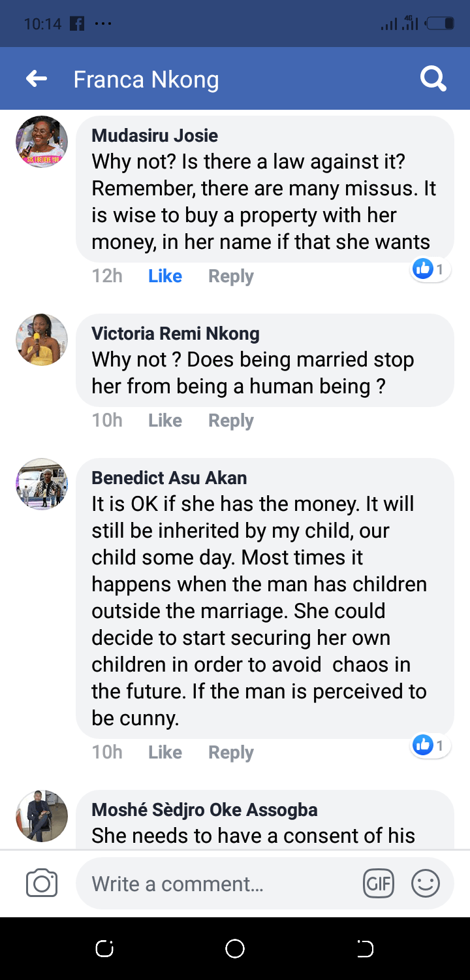The image size is (470, 980).
Task: Tap Benedict Asu Akan's profile picture
Action: (42, 484)
